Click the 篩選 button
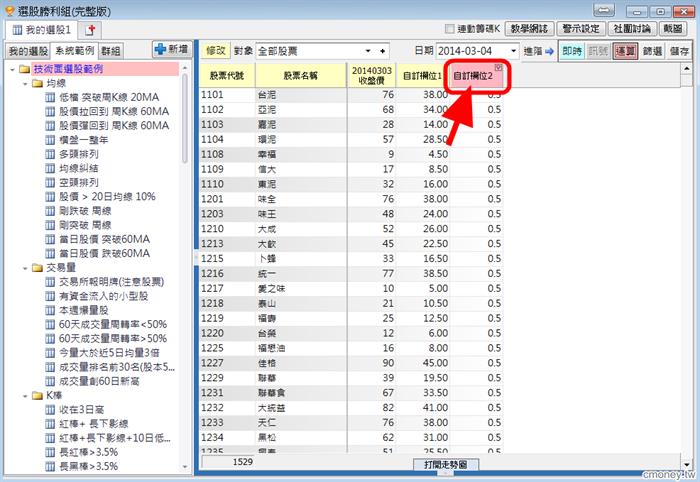Viewport: 700px width, 482px height. pos(652,51)
